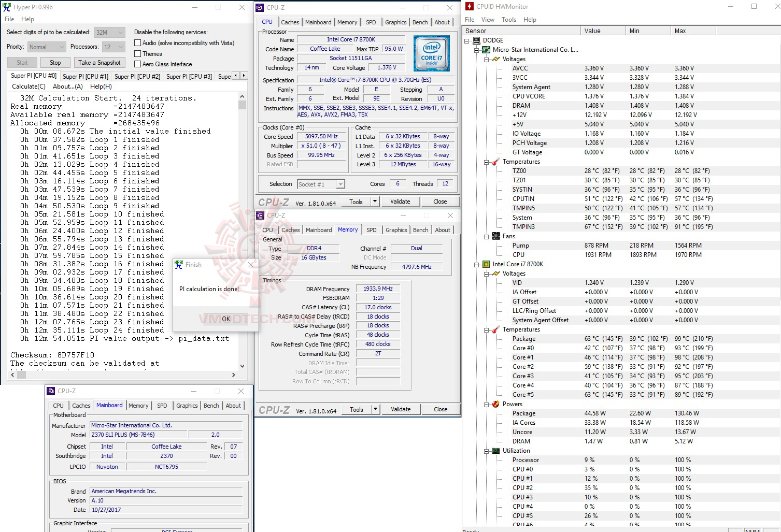This screenshot has width=781, height=532.
Task: Click the Fans sensor icon in HWMonitor
Action: (x=495, y=236)
